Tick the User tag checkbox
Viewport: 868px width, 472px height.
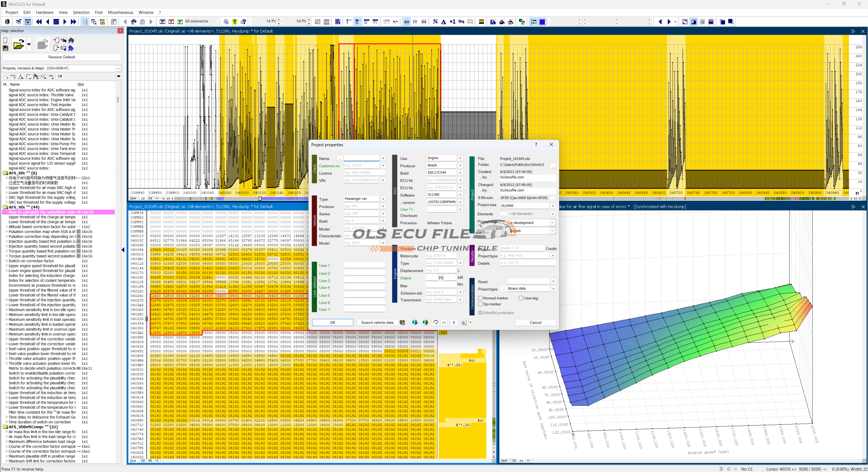(521, 298)
